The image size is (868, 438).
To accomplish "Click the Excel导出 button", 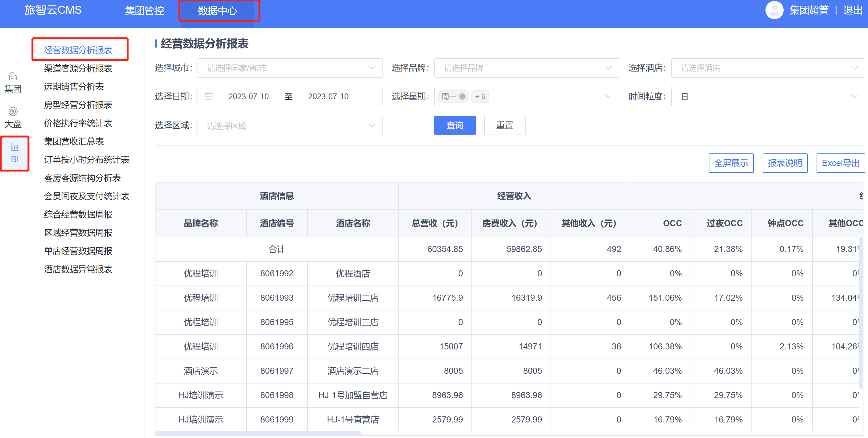I will [x=840, y=163].
